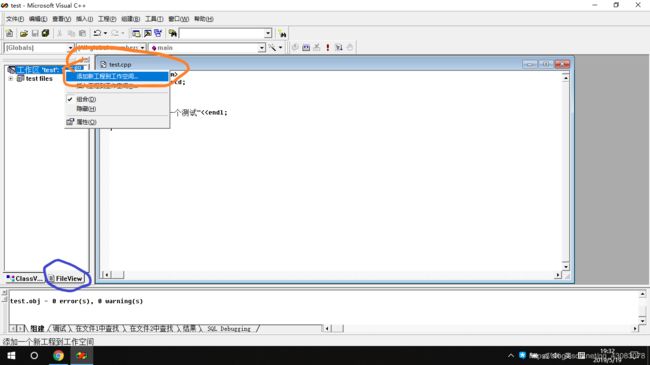This screenshot has height=365, width=650.
Task: Open the 查看(V) menu
Action: click(x=61, y=19)
